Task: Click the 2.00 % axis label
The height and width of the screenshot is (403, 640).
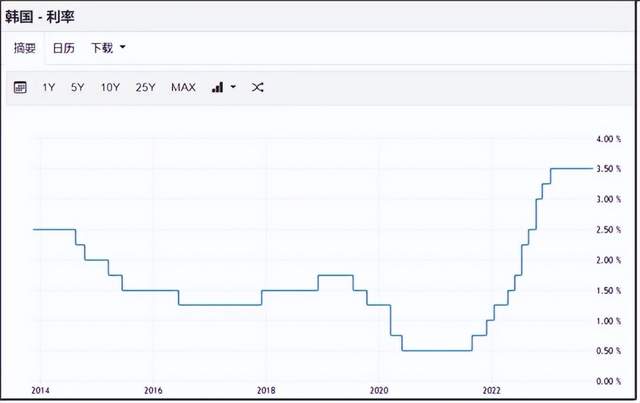Action: tap(609, 260)
